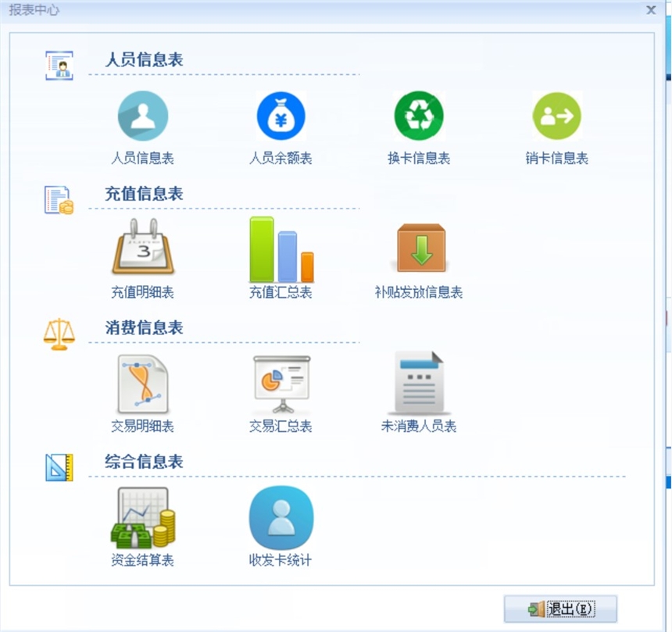Open the 人员信息表 report icon
The image size is (672, 632).
(142, 116)
